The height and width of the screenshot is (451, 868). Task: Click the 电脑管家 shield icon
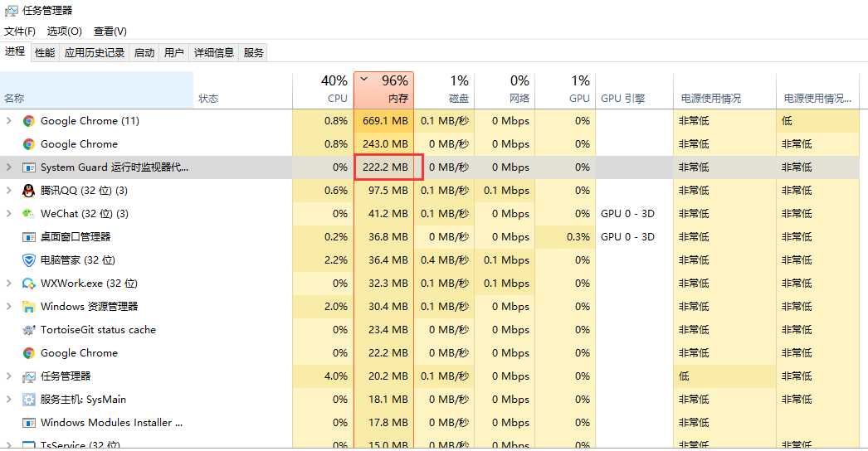point(29,260)
